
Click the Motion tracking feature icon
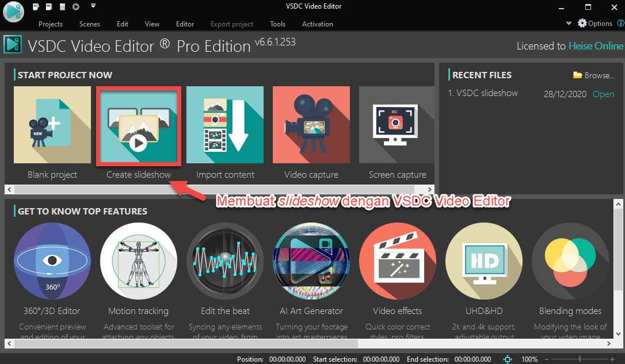(138, 261)
